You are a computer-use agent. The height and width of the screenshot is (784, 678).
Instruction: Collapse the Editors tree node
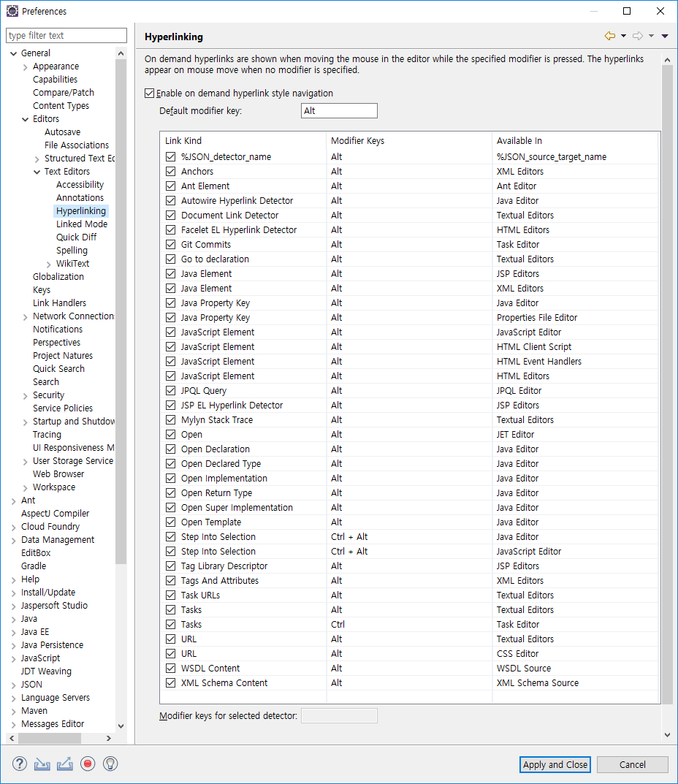[25, 120]
